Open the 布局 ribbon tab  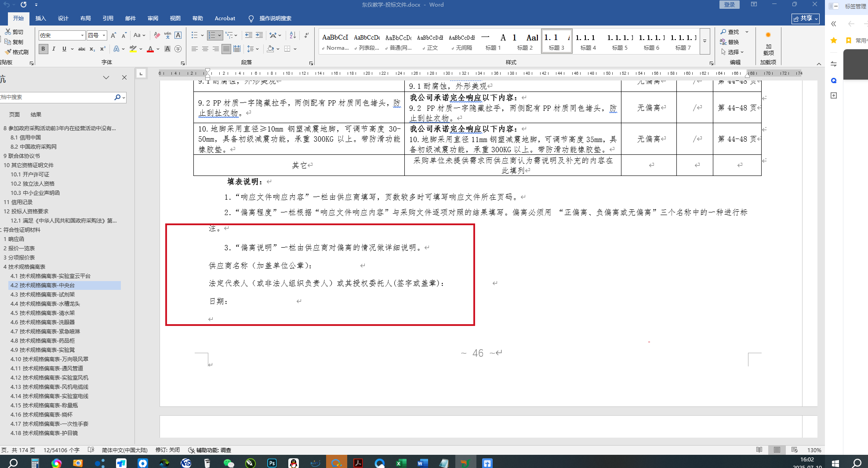click(85, 18)
